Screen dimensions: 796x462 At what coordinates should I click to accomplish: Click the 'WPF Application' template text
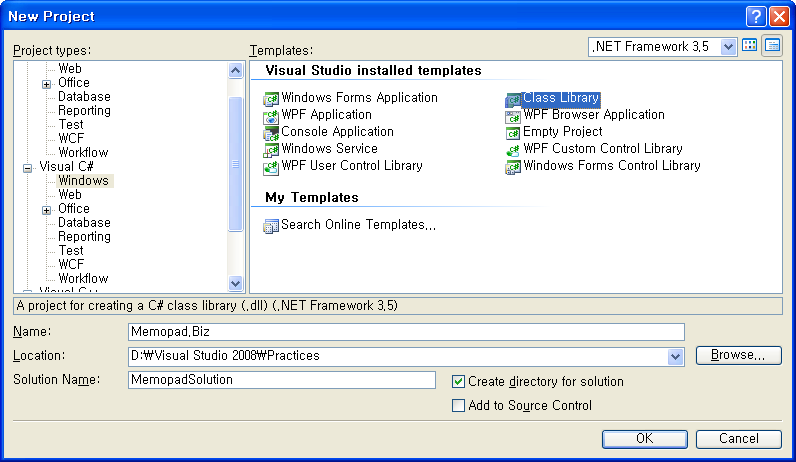coord(326,115)
